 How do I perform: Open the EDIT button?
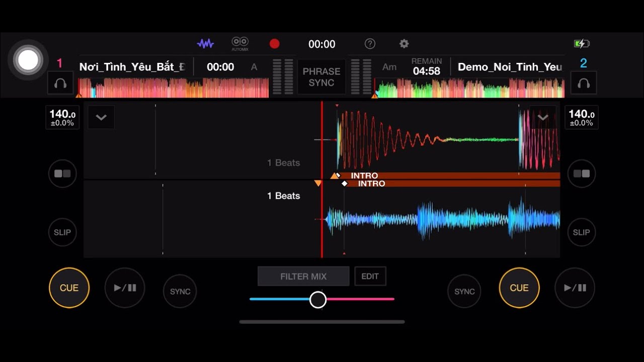coord(370,276)
